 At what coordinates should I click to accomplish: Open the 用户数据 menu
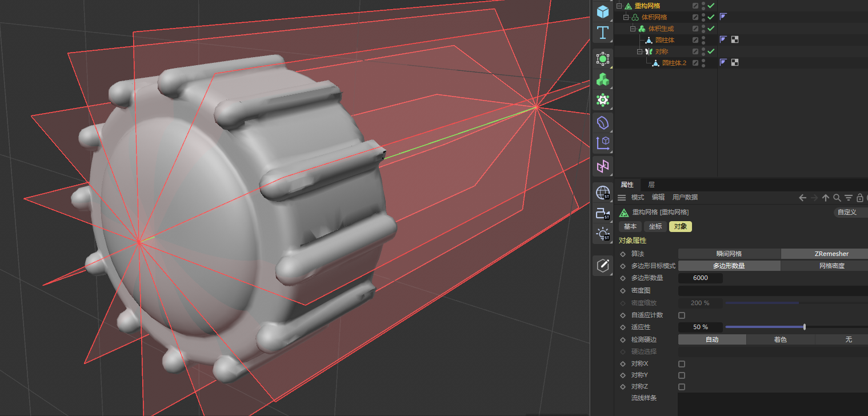(x=685, y=197)
